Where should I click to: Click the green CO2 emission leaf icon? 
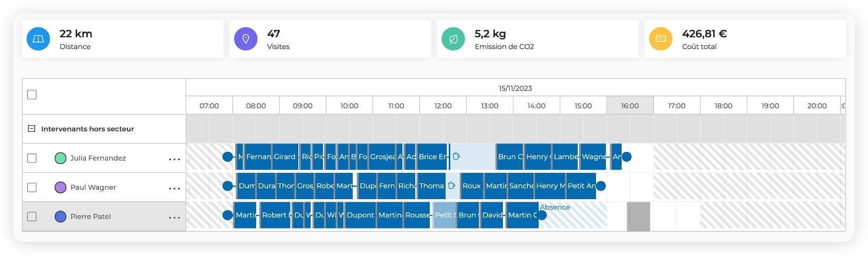453,39
